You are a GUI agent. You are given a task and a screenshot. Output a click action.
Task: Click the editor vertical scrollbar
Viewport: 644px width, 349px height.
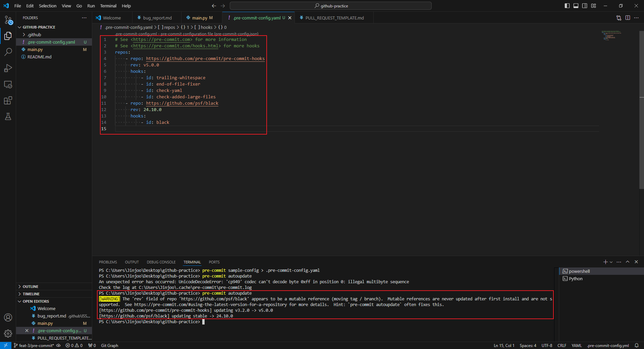pos(641,109)
